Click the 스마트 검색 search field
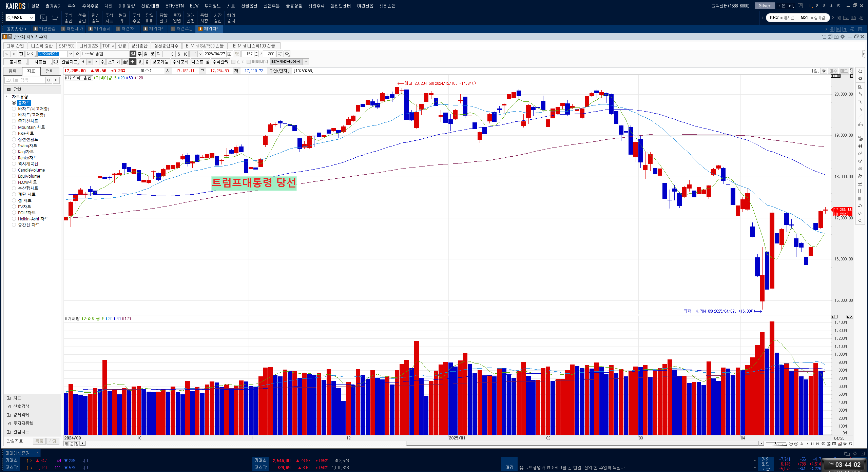 [25, 80]
